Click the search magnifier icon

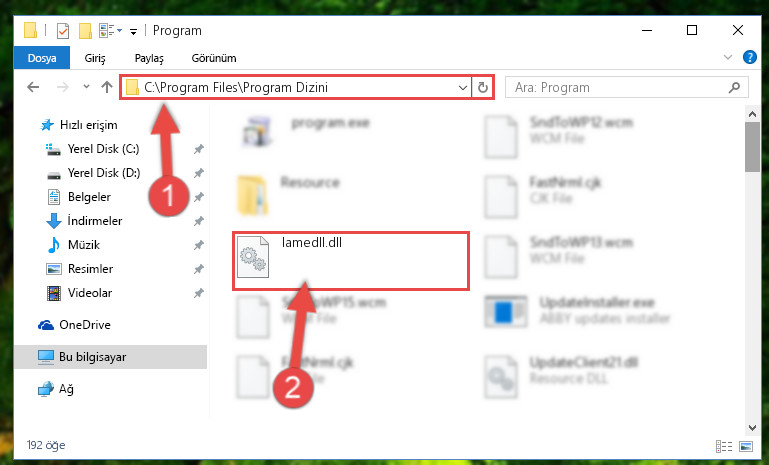coord(734,87)
